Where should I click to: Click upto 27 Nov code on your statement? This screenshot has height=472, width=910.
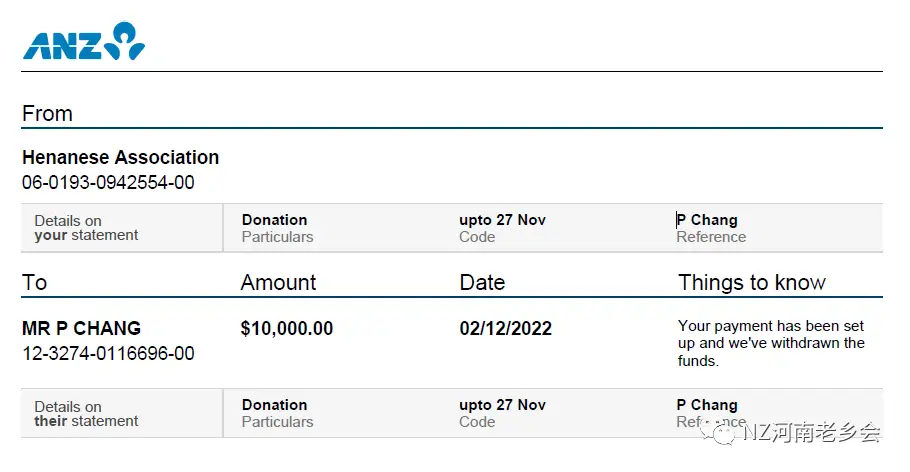503,220
